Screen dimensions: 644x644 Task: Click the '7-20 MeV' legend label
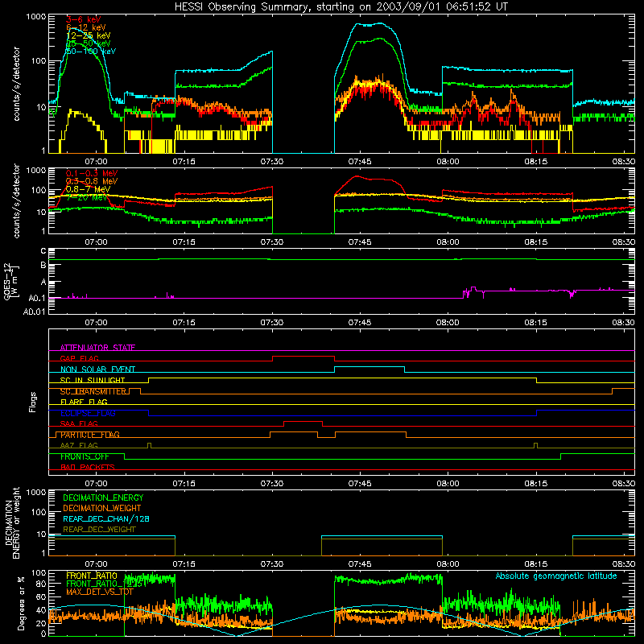click(86, 197)
